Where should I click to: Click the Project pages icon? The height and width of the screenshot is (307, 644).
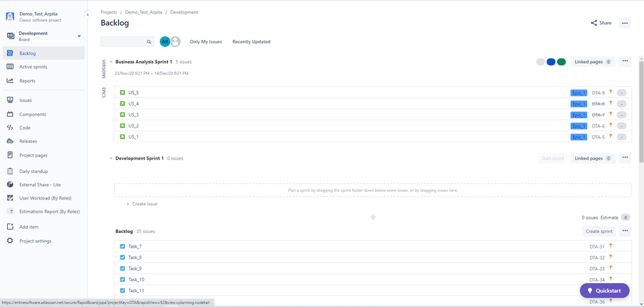tap(10, 155)
